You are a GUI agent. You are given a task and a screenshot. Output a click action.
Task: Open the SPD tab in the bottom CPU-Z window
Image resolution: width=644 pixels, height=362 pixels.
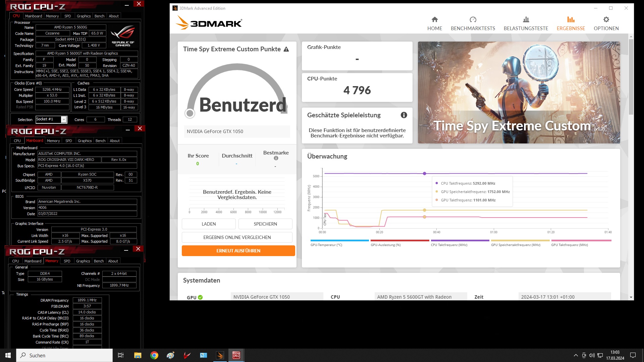(x=67, y=261)
